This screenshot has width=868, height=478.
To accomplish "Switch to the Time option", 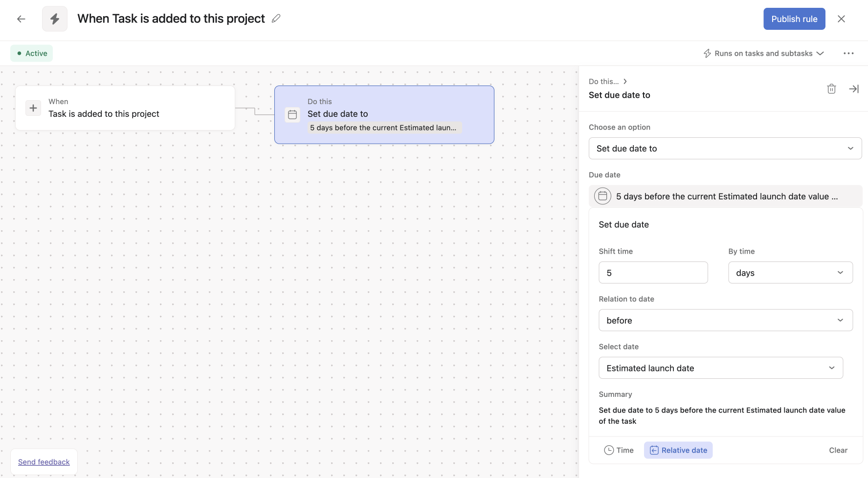I will coord(619,450).
